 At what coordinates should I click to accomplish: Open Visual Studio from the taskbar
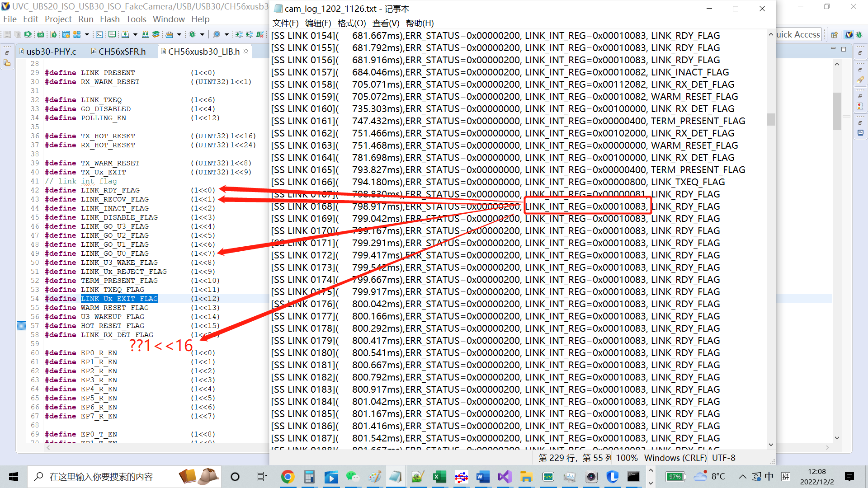click(505, 477)
